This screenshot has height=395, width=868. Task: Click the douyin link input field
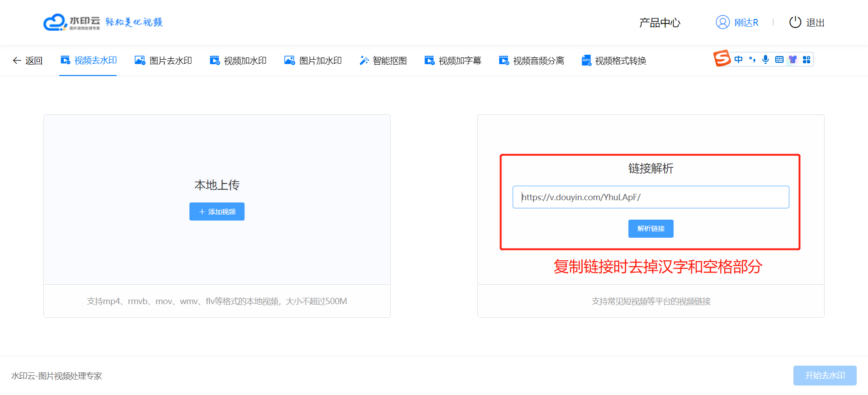[x=651, y=197]
